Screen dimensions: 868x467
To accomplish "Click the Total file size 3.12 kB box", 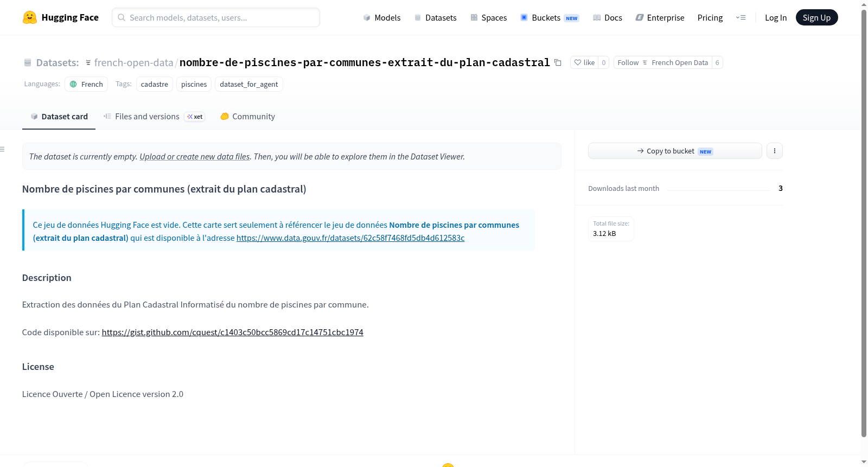I will [611, 228].
